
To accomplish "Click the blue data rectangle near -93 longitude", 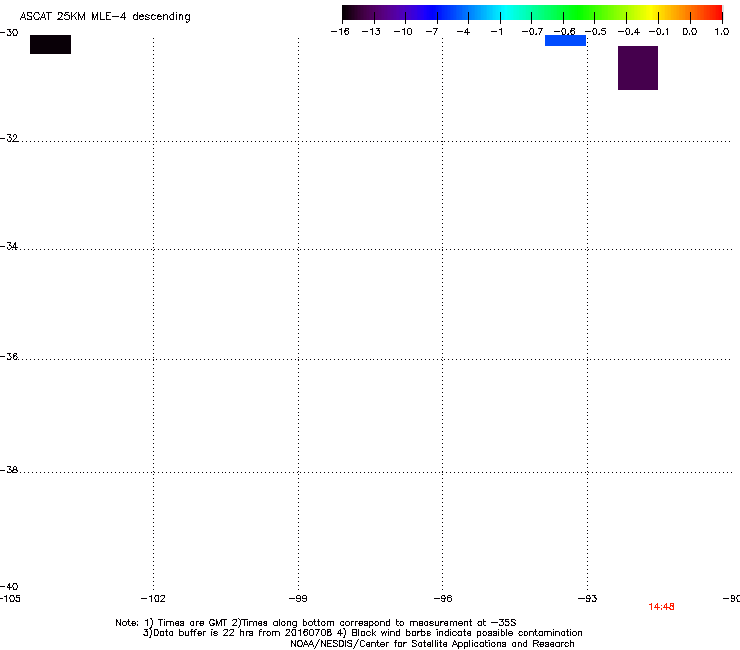I will point(565,41).
